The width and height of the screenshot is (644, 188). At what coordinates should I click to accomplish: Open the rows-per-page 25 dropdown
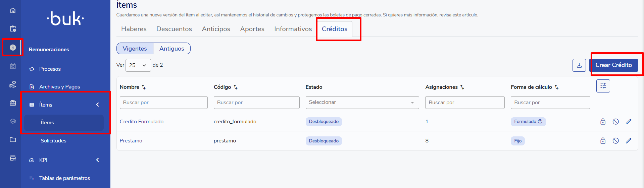[x=138, y=65]
